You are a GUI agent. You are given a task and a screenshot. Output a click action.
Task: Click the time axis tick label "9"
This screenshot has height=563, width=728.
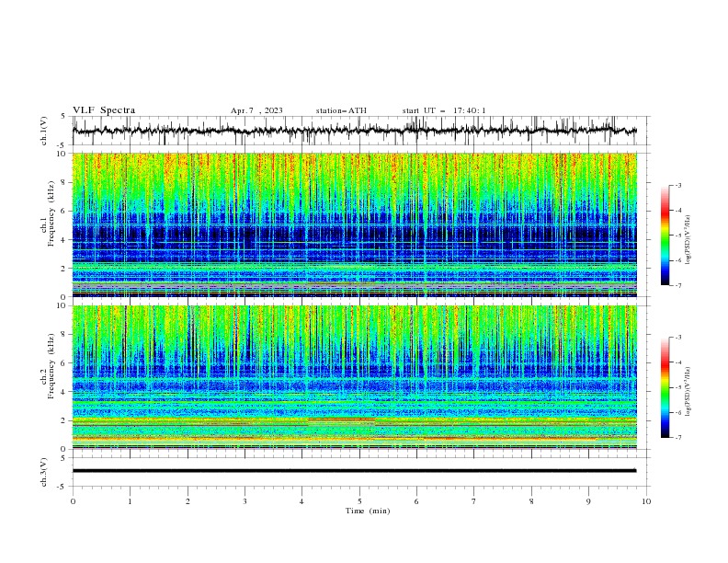pyautogui.click(x=588, y=501)
